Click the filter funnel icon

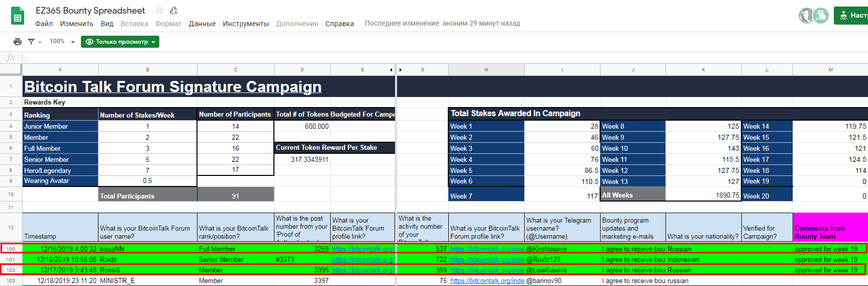pos(31,42)
